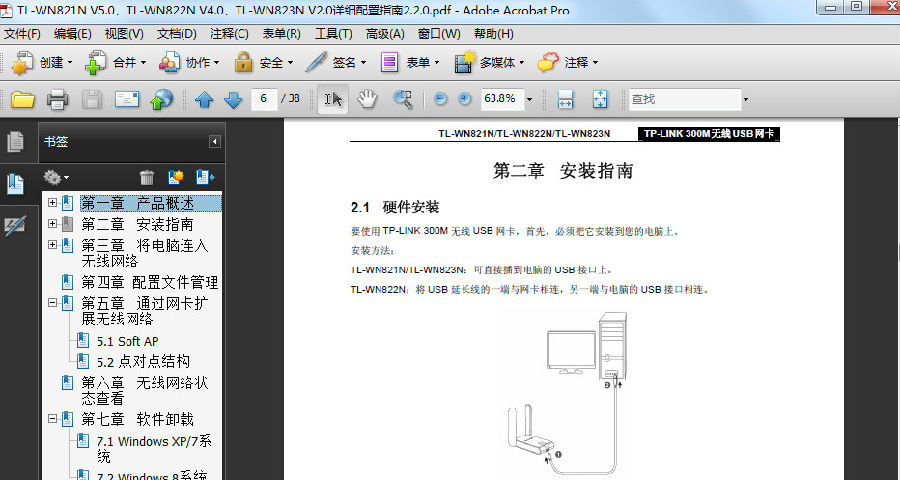
Task: Open the 签名 toolbar dropdown
Action: tap(336, 63)
